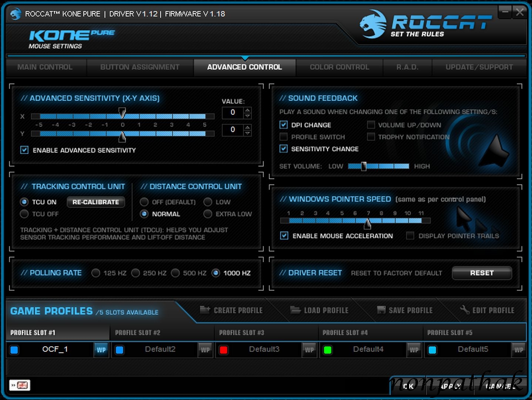Image resolution: width=532 pixels, height=400 pixels.
Task: Toggle Enable Advanced Sensitivity checkbox
Action: point(24,150)
